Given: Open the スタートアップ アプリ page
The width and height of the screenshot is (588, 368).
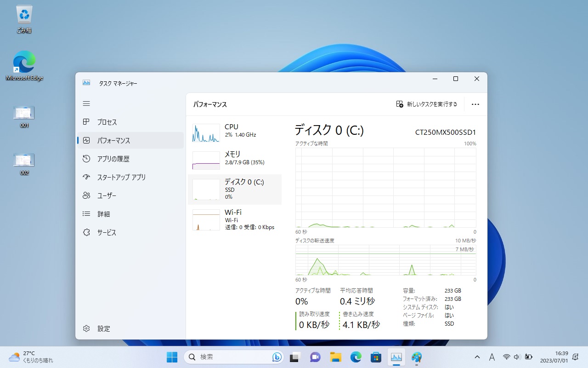Looking at the screenshot, I should point(121,177).
